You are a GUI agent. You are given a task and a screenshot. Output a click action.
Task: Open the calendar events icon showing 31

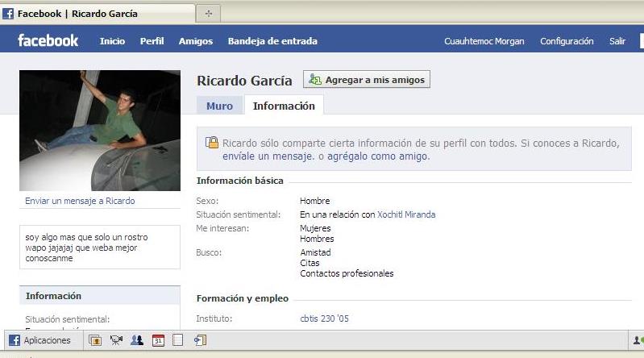coord(158,340)
